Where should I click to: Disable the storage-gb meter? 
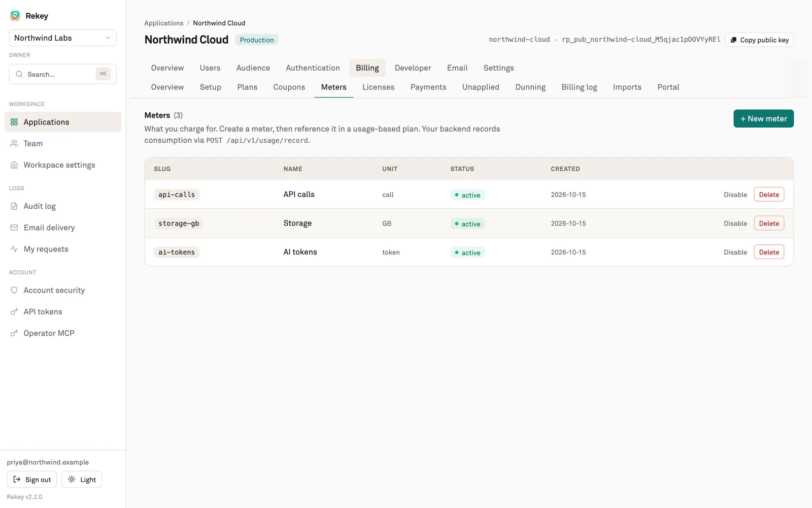click(735, 224)
